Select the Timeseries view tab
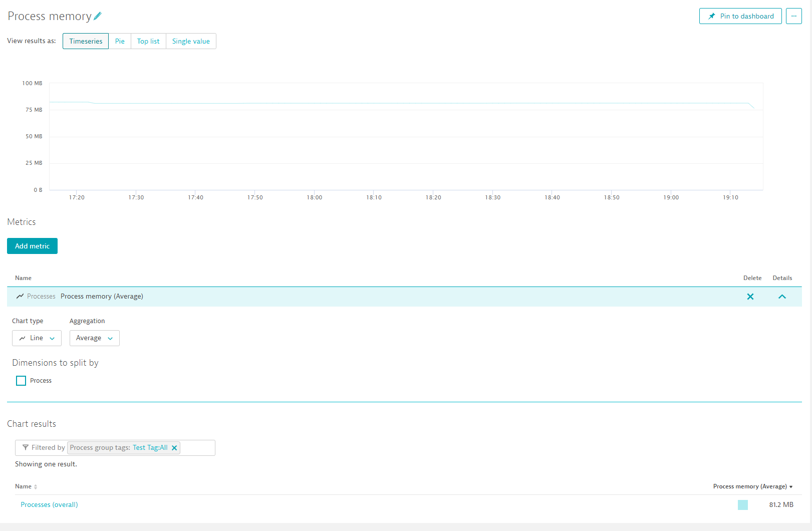The width and height of the screenshot is (812, 531). coord(86,41)
